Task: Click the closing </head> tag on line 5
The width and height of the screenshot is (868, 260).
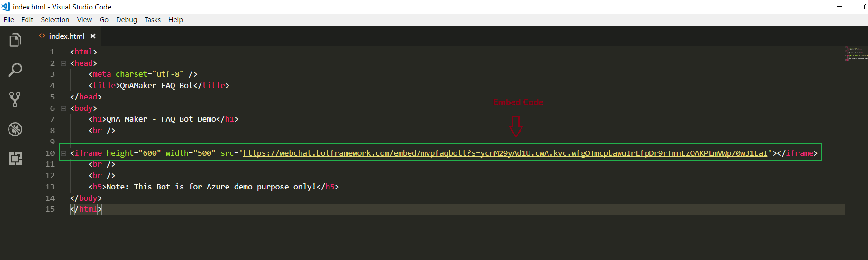Action: 86,97
